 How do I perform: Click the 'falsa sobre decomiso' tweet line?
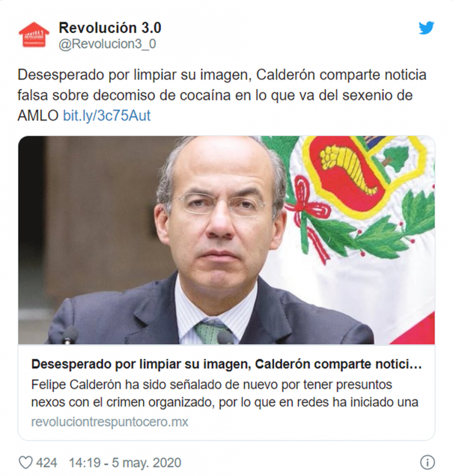click(x=215, y=95)
